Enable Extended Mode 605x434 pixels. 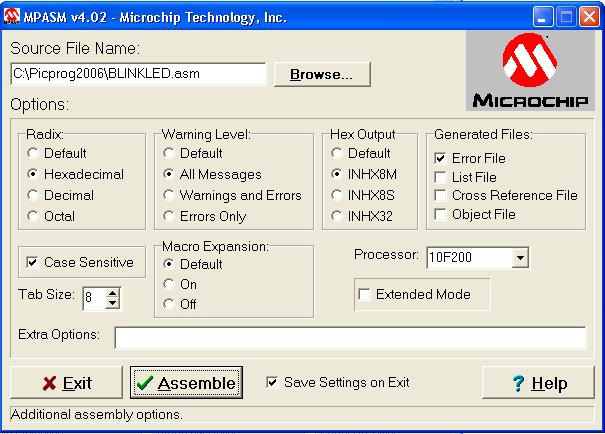click(x=365, y=294)
